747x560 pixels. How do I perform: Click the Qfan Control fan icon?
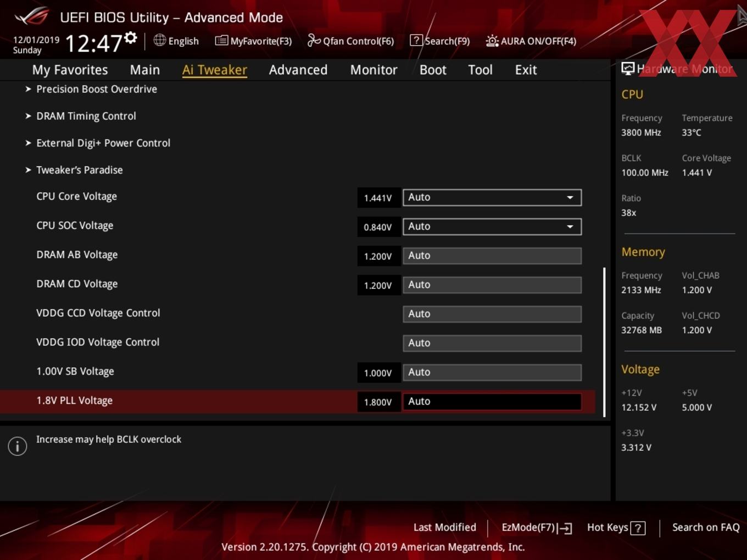click(314, 40)
